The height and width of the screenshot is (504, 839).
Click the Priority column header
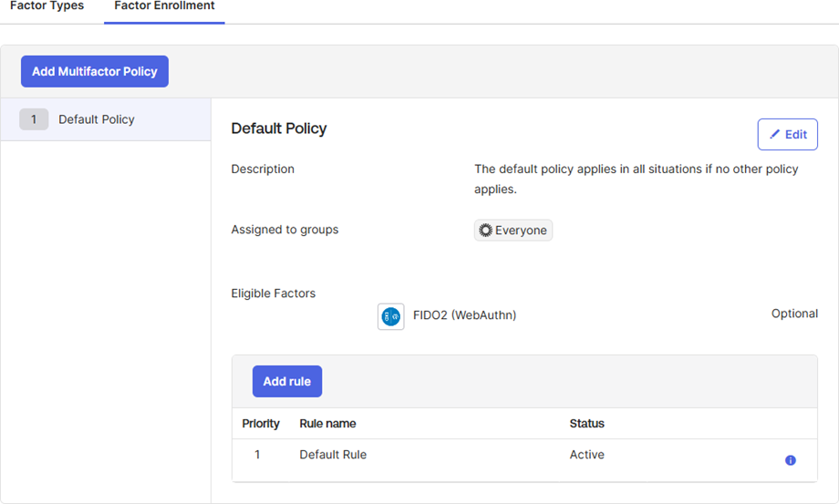pyautogui.click(x=261, y=423)
